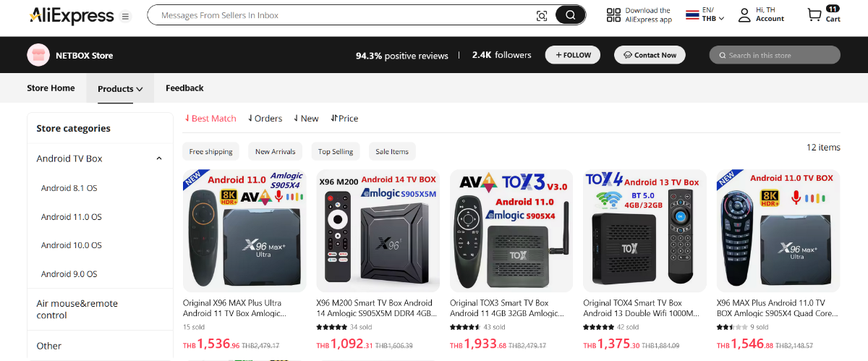The image size is (868, 361).
Task: Open the hamburger menu beside the logo
Action: 126,16
